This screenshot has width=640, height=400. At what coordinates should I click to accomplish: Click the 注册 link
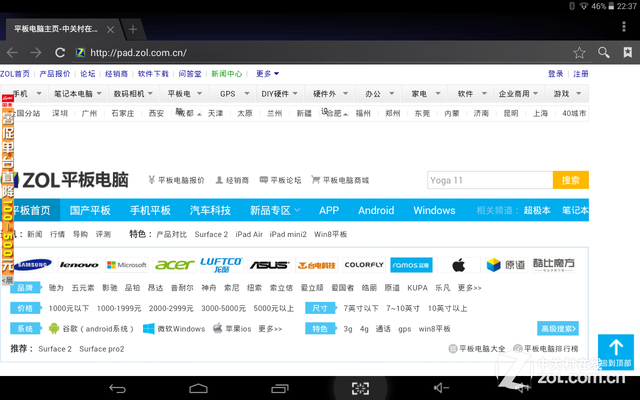click(x=580, y=73)
